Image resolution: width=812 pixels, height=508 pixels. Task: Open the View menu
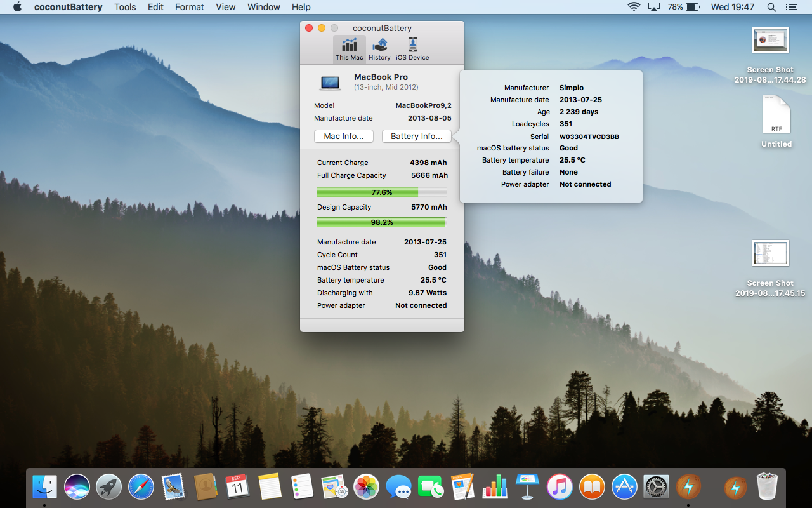click(x=226, y=7)
